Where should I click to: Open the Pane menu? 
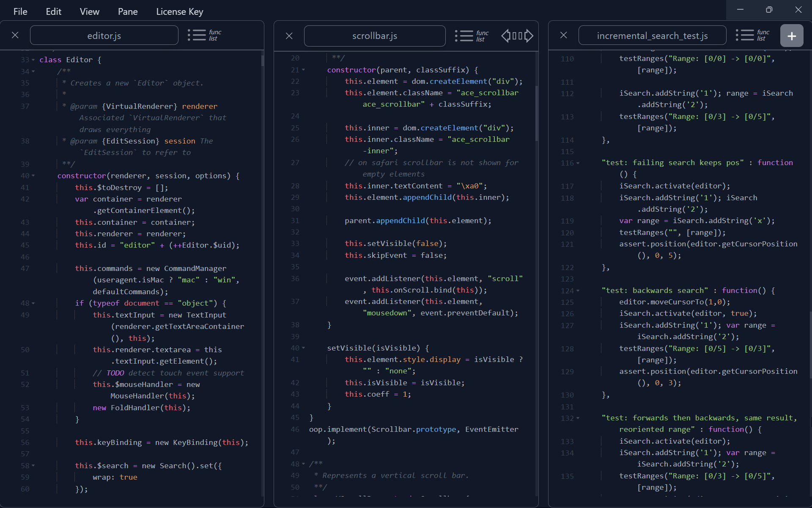click(128, 11)
